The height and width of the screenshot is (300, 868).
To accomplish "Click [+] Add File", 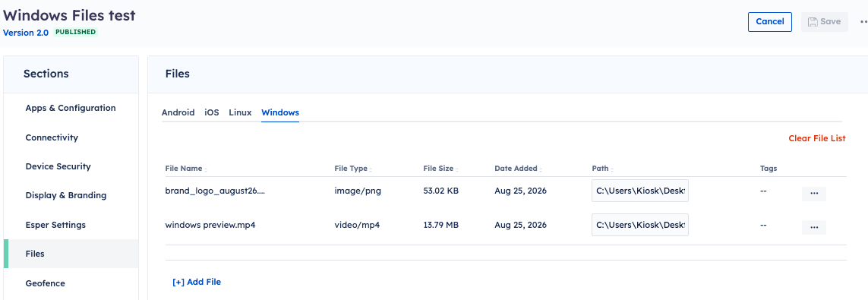I will [x=197, y=282].
